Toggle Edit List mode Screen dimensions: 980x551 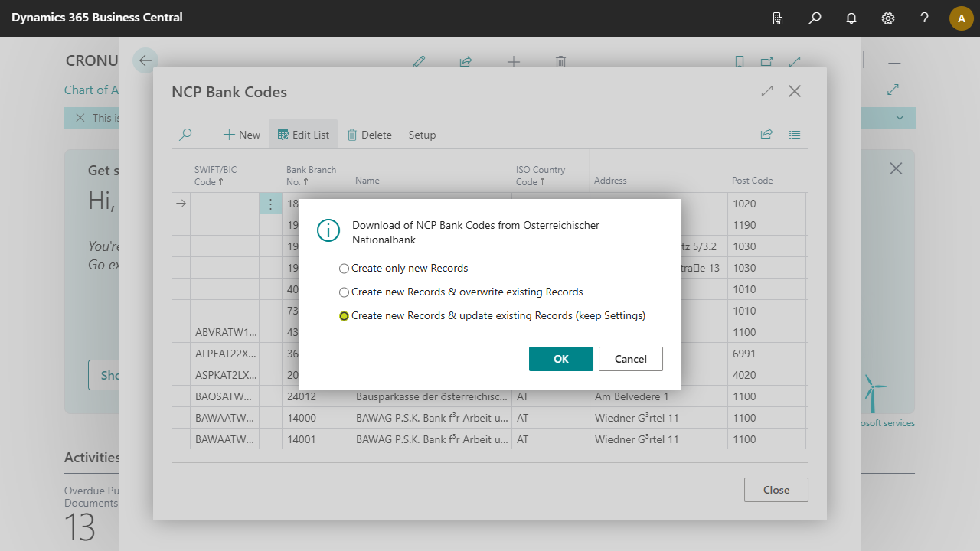click(x=303, y=135)
